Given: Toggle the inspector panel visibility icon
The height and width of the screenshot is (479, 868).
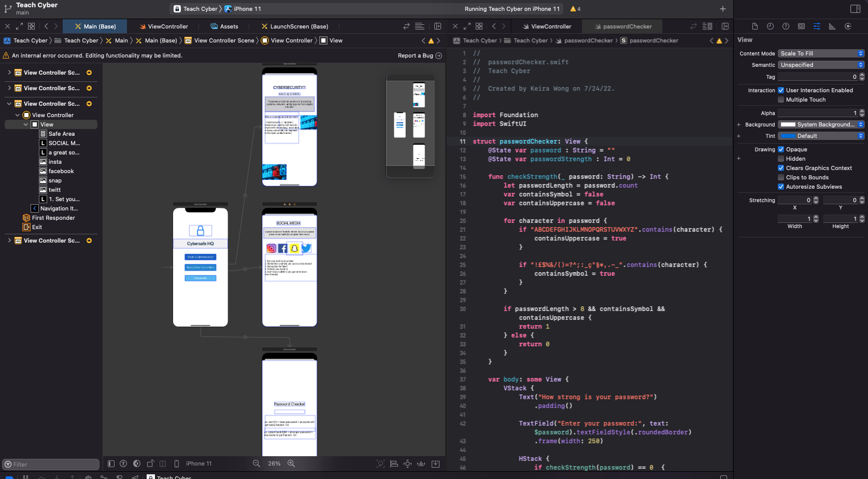Looking at the screenshot, I should click(x=855, y=9).
